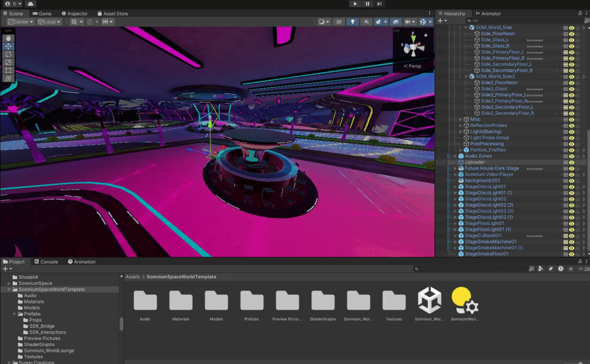590x364 pixels.
Task: Select the Rect transform tool
Action: coord(8,70)
